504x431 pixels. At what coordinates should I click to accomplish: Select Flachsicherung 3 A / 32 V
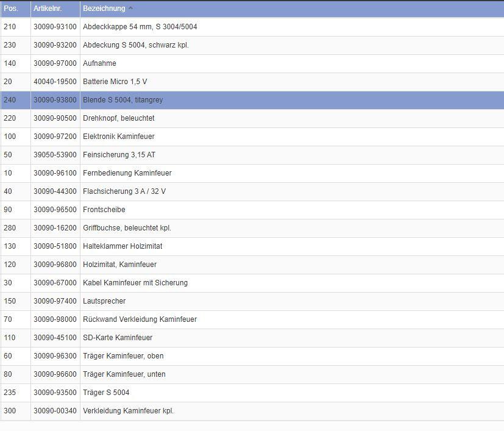click(124, 191)
